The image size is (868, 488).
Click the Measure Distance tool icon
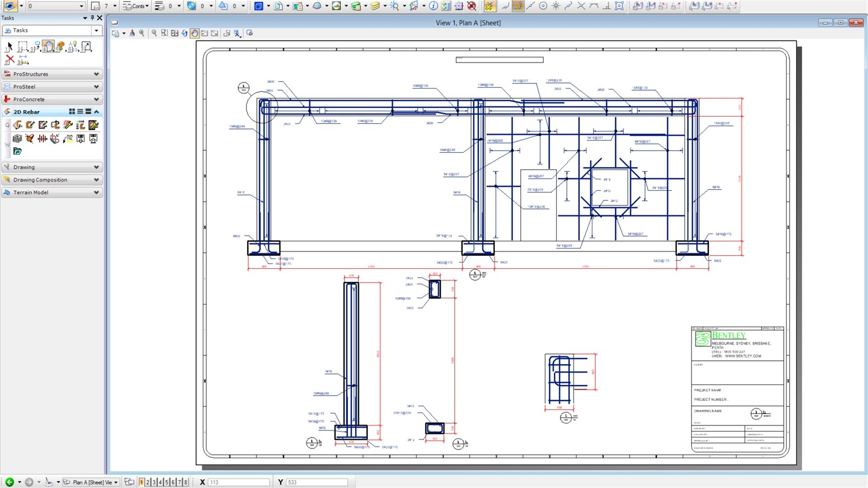click(23, 59)
